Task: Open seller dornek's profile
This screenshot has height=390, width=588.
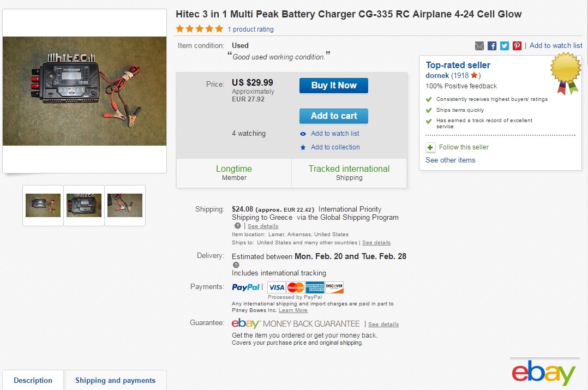Action: point(437,75)
